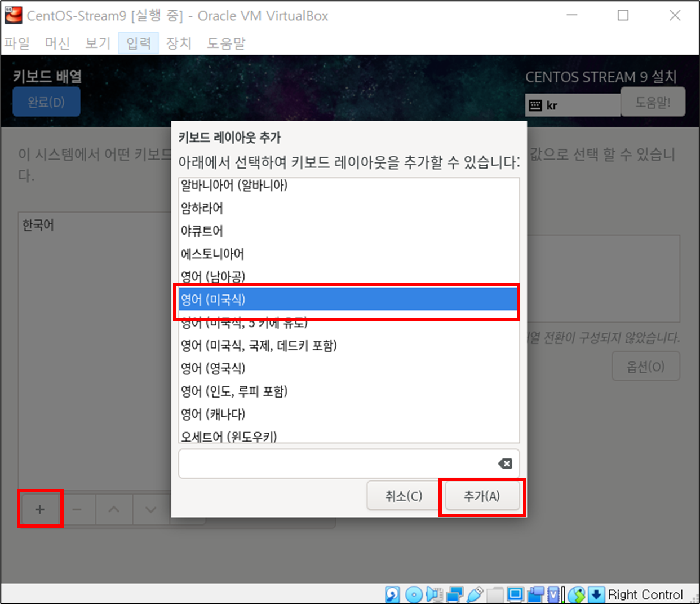Click the minus remove-layout button
Screen dimensions: 700x604
[77, 509]
